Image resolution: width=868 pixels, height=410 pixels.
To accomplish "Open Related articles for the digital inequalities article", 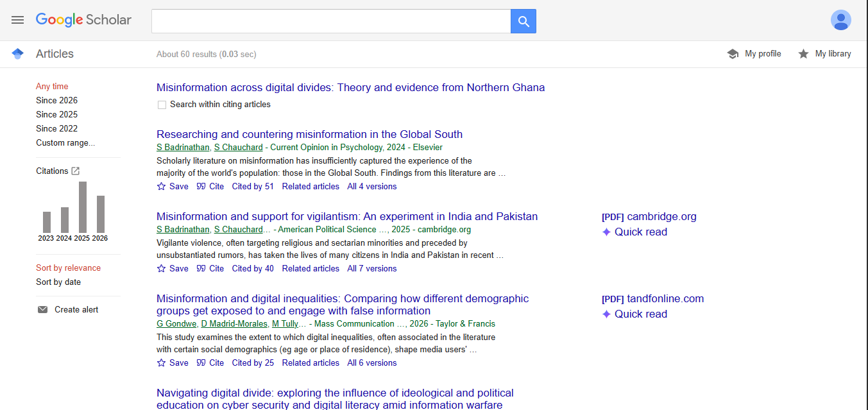I will point(311,363).
